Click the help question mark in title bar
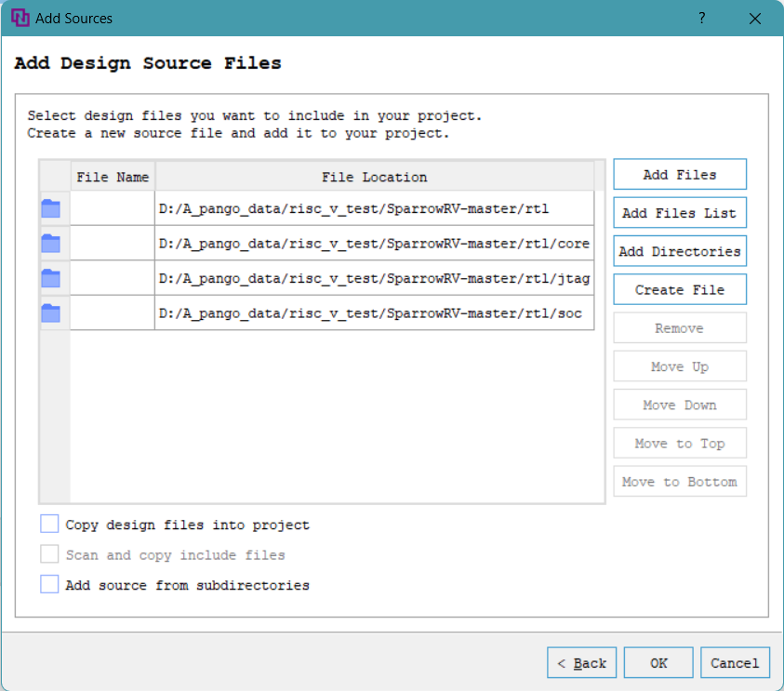The width and height of the screenshot is (784, 691). coord(702,18)
